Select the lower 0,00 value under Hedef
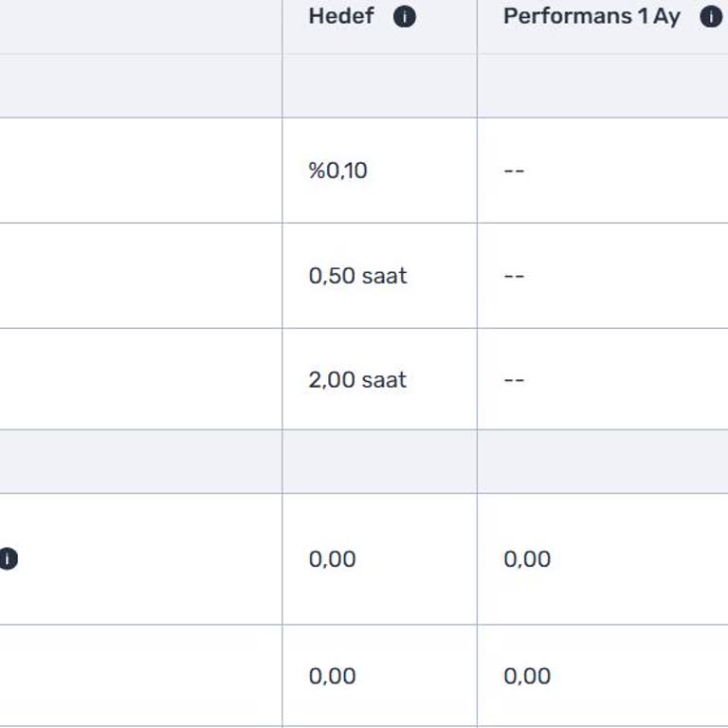Image resolution: width=728 pixels, height=728 pixels. click(x=333, y=676)
